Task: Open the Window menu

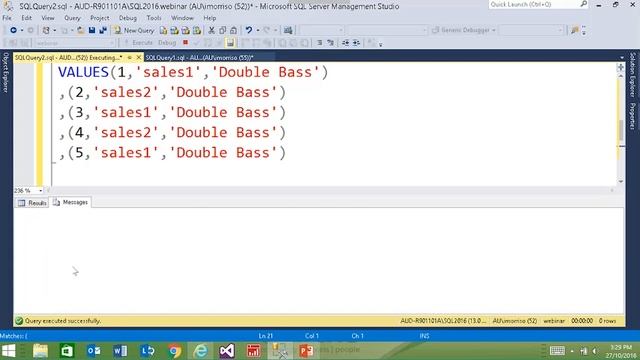Action: 182,18
